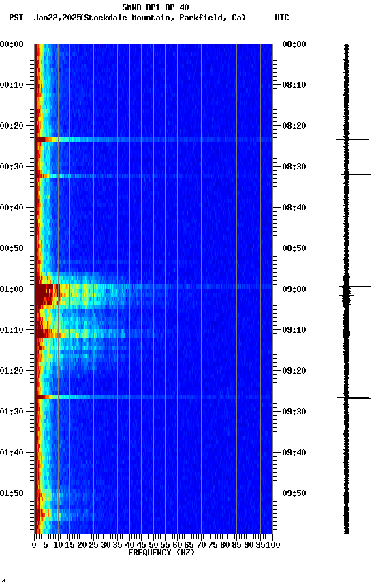376x588 pixels.
Task: Click the 00:10 PST time label
Action: [12, 85]
